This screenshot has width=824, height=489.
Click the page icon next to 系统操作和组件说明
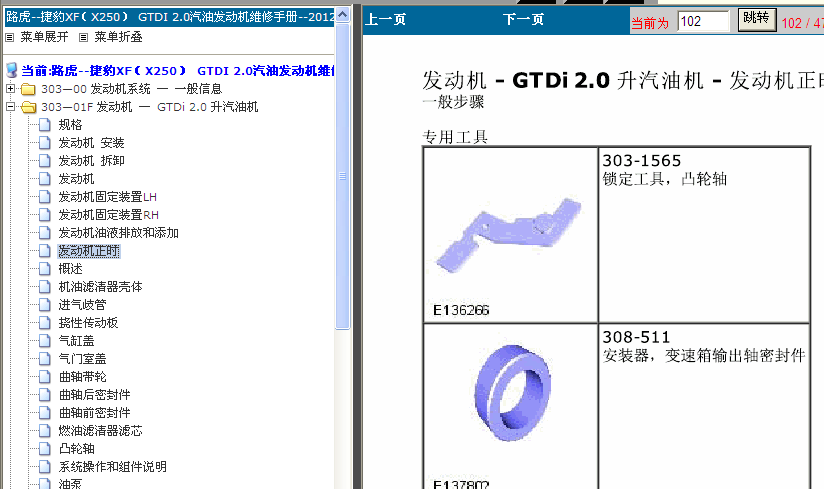[x=45, y=466]
